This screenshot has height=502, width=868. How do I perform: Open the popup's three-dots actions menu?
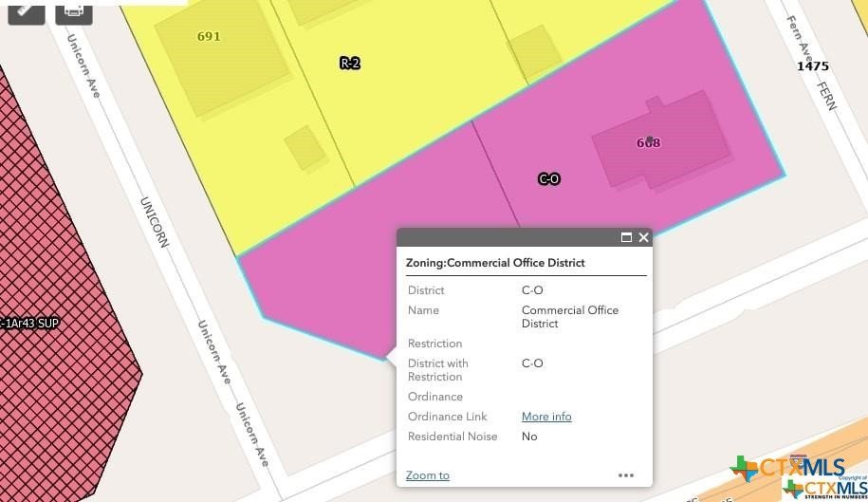click(x=626, y=475)
